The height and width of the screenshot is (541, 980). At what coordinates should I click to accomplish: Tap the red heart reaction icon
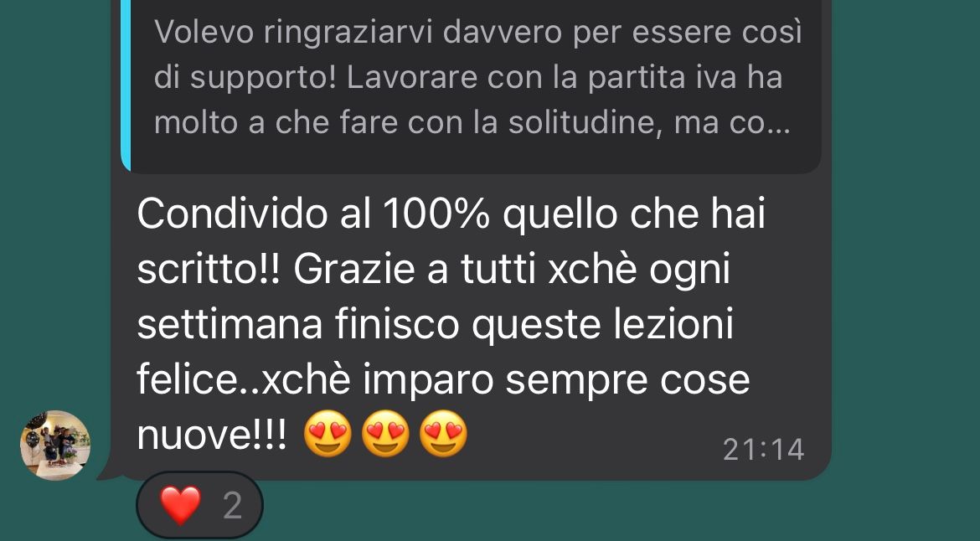pyautogui.click(x=181, y=505)
